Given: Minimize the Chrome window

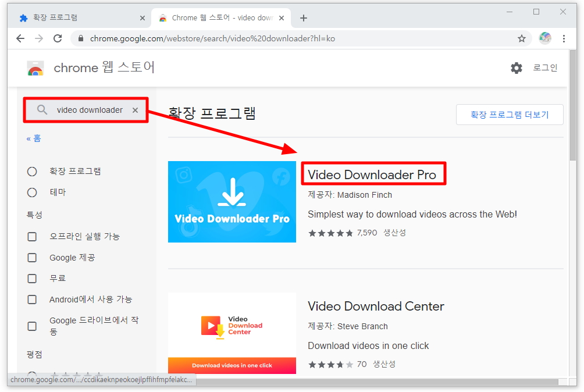Looking at the screenshot, I should click(510, 12).
